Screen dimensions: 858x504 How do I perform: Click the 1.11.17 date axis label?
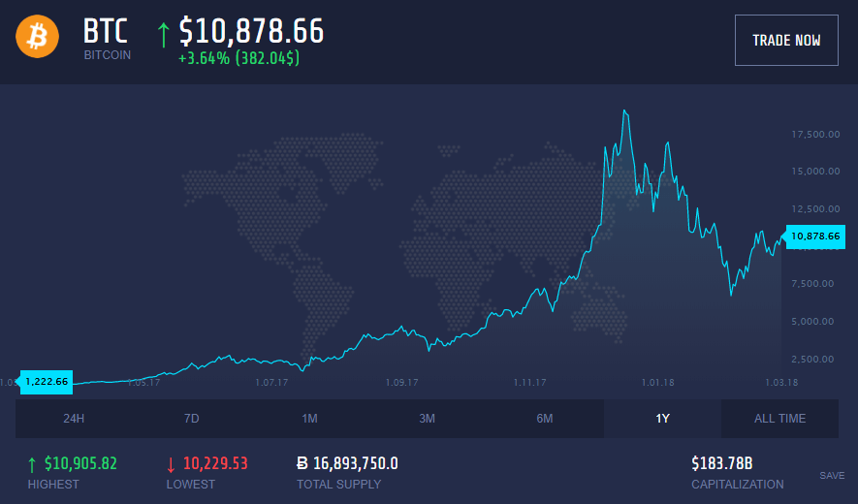pyautogui.click(x=529, y=382)
